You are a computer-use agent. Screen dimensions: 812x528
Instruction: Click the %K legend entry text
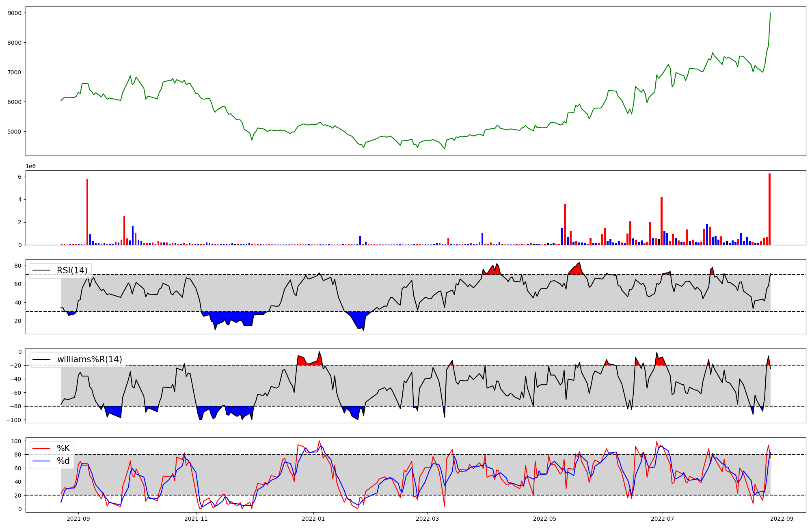pos(63,448)
